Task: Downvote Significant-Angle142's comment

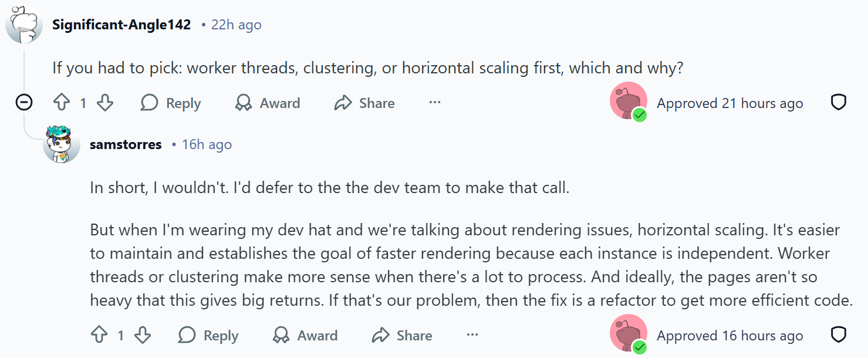Action: [105, 103]
